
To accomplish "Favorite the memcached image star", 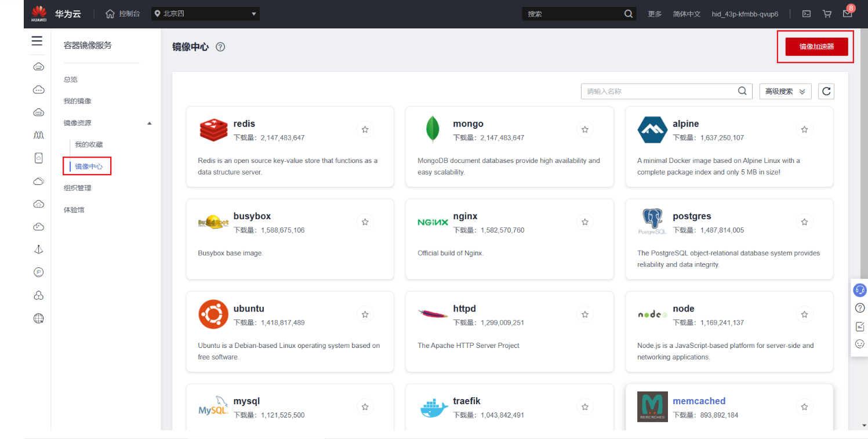I will (x=804, y=407).
